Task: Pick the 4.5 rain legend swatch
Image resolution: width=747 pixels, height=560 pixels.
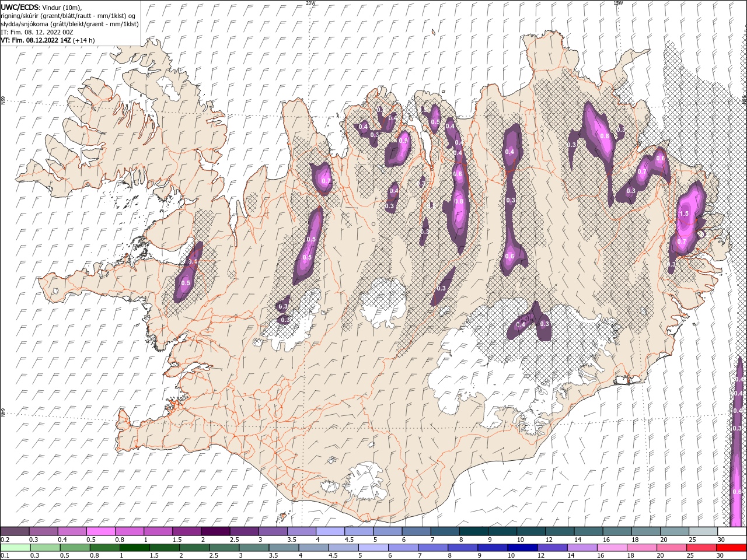Action: point(343,547)
